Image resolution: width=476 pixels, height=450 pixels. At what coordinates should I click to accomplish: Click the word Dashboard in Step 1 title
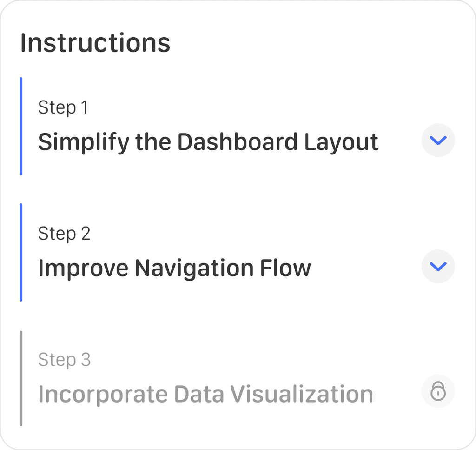(x=237, y=142)
